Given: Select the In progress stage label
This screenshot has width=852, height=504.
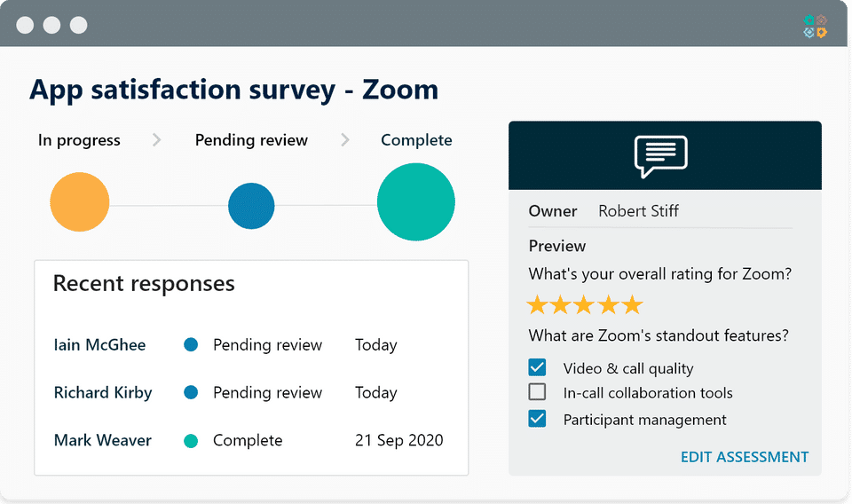Looking at the screenshot, I should coord(79,140).
